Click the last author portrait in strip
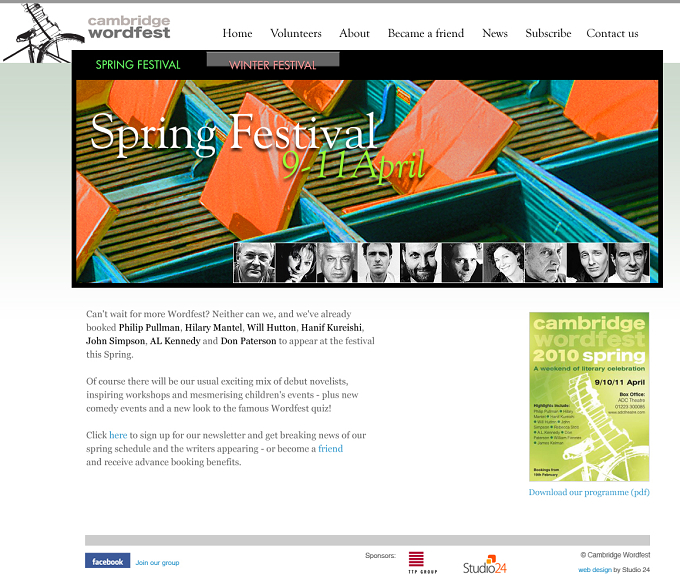 [629, 263]
